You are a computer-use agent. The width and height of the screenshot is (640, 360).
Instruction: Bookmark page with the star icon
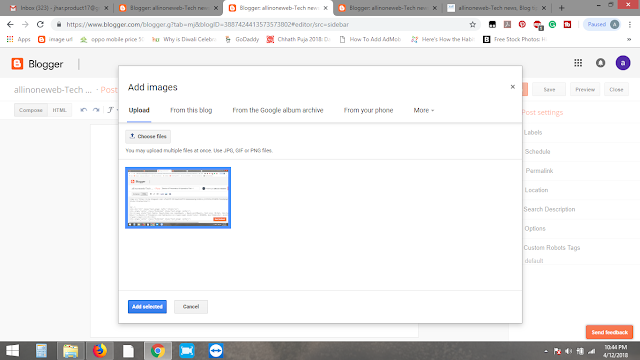(473, 24)
